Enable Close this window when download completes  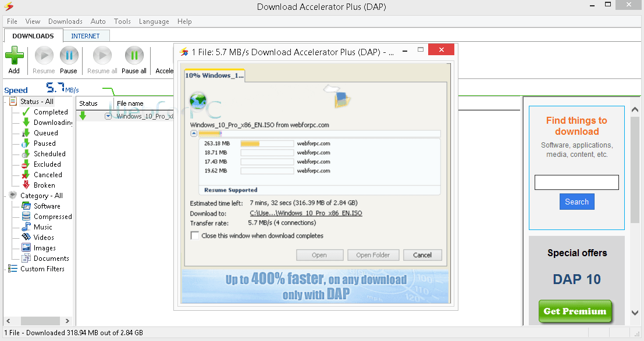click(x=195, y=235)
